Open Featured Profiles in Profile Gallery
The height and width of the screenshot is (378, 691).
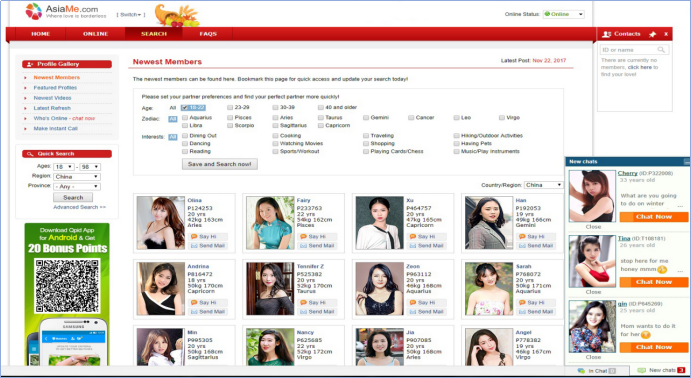pos(55,88)
